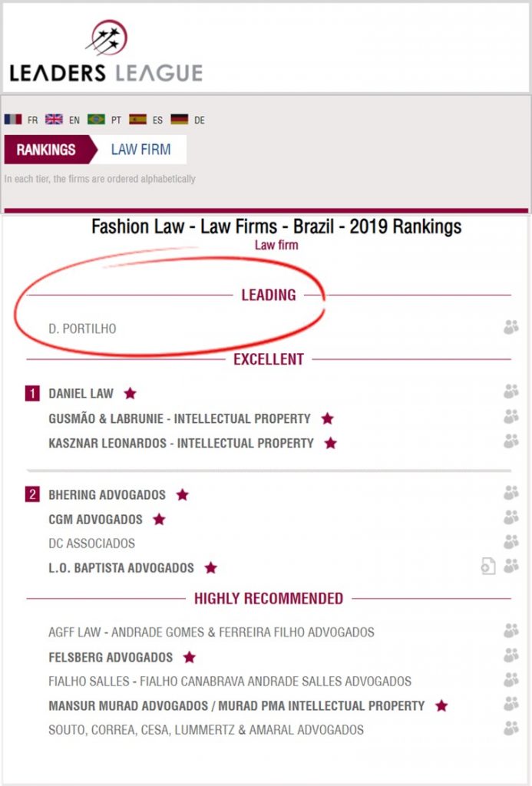Select the German flag language option
The width and height of the screenshot is (532, 786).
click(x=180, y=119)
